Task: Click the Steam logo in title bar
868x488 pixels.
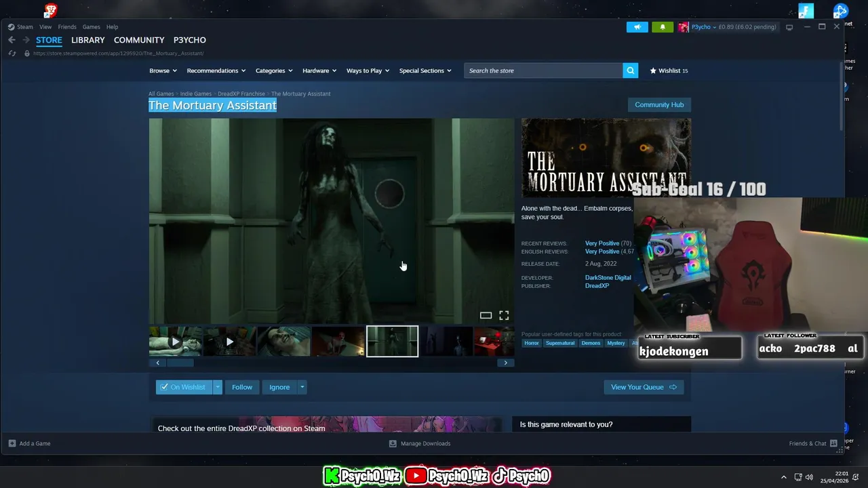Action: pos(12,27)
